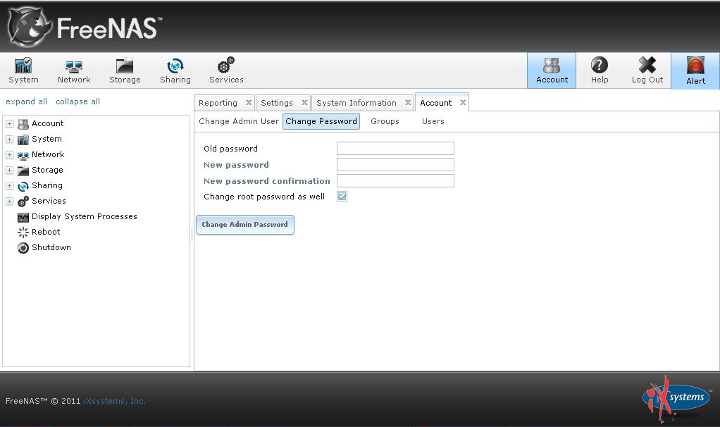
Task: Click the Log Out icon
Action: coord(647,71)
